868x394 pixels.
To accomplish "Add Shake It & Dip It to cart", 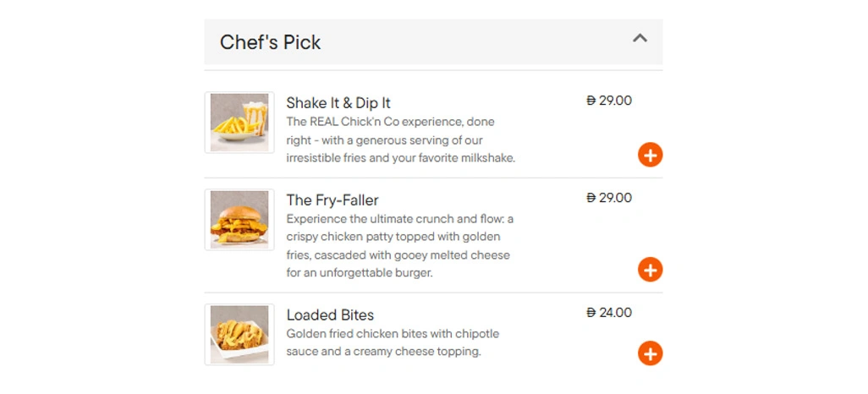I will [x=650, y=155].
